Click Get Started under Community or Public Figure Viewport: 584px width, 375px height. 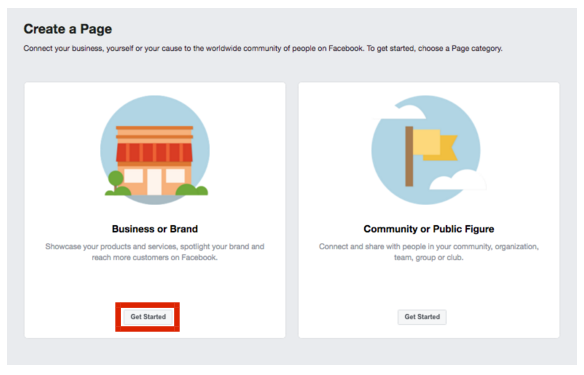point(422,317)
